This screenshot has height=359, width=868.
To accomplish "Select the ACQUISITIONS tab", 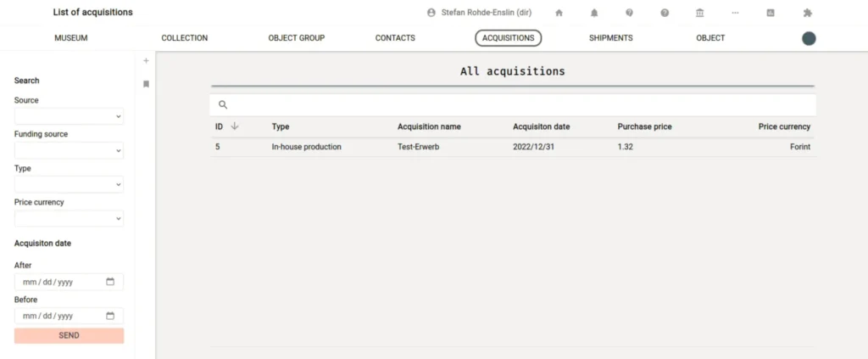I will [x=509, y=38].
